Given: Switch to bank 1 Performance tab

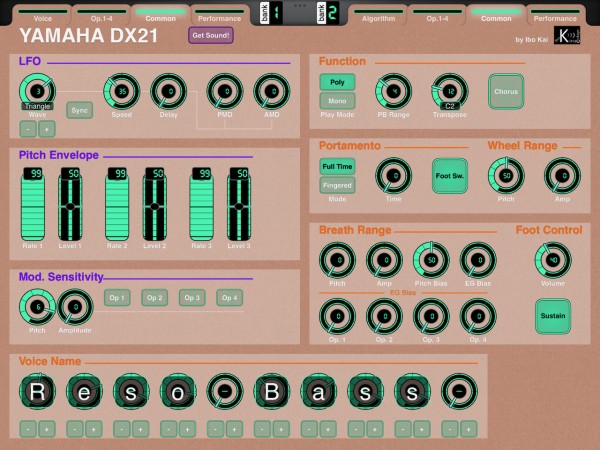Looking at the screenshot, I should [219, 16].
